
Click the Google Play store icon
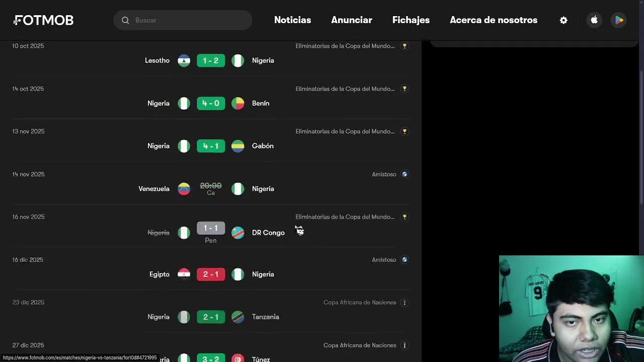coord(619,20)
